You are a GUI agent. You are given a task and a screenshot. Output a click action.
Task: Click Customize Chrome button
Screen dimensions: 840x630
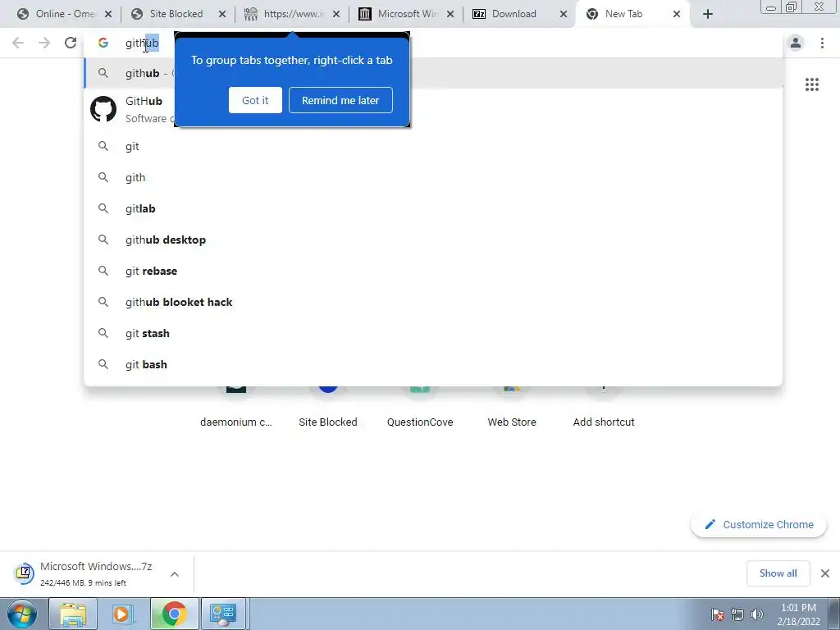click(x=759, y=524)
